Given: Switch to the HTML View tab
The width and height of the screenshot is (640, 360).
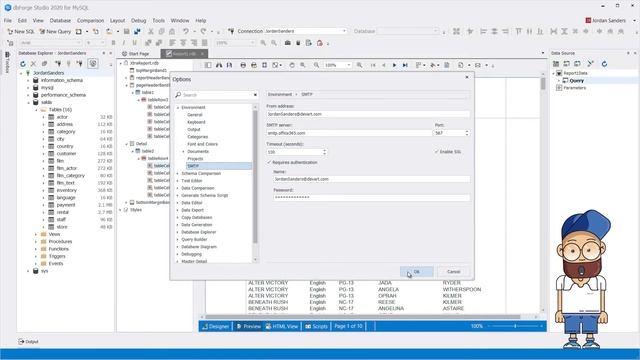Looking at the screenshot, I should (282, 326).
